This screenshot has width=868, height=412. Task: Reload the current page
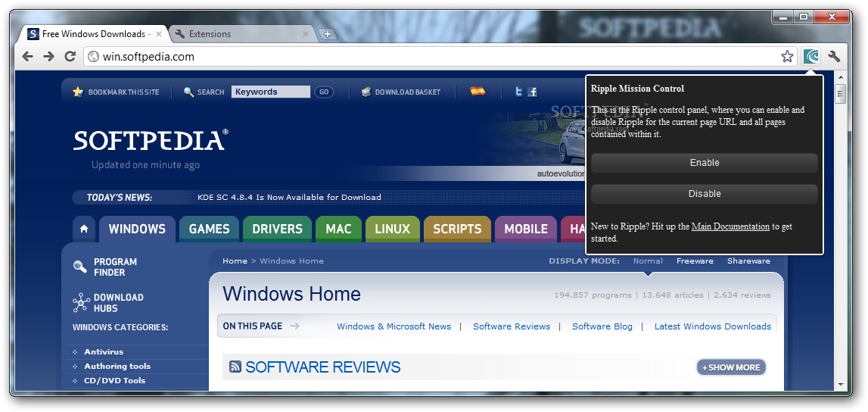[70, 57]
